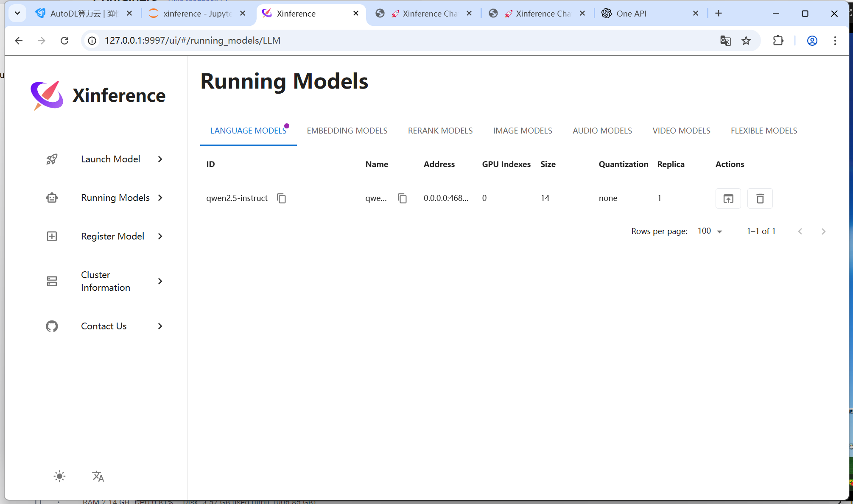
Task: Open Running Models in the sidebar
Action: 115,198
